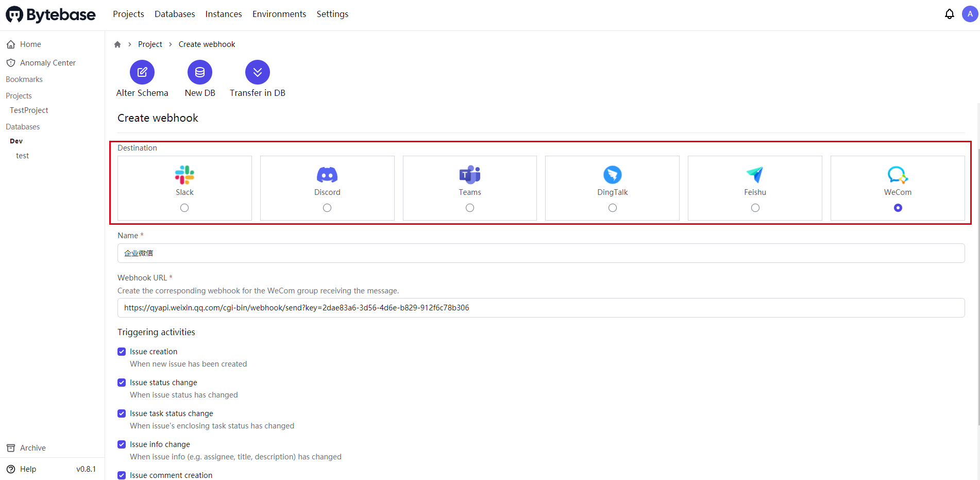The width and height of the screenshot is (980, 480).
Task: Click the Discord logo
Action: (x=327, y=175)
